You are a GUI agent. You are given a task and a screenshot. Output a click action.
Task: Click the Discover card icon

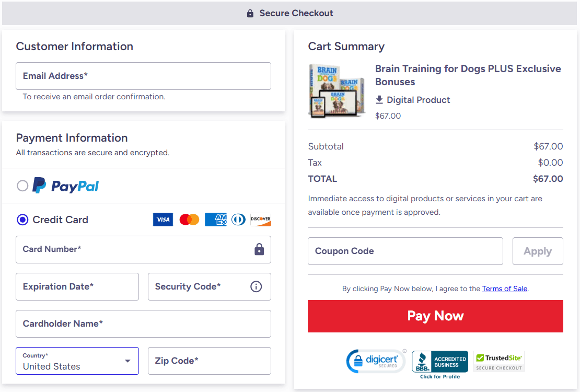tap(260, 220)
